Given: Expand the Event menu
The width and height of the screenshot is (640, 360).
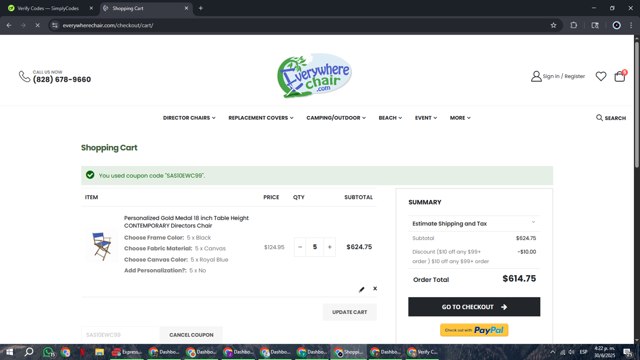Looking at the screenshot, I should point(426,118).
